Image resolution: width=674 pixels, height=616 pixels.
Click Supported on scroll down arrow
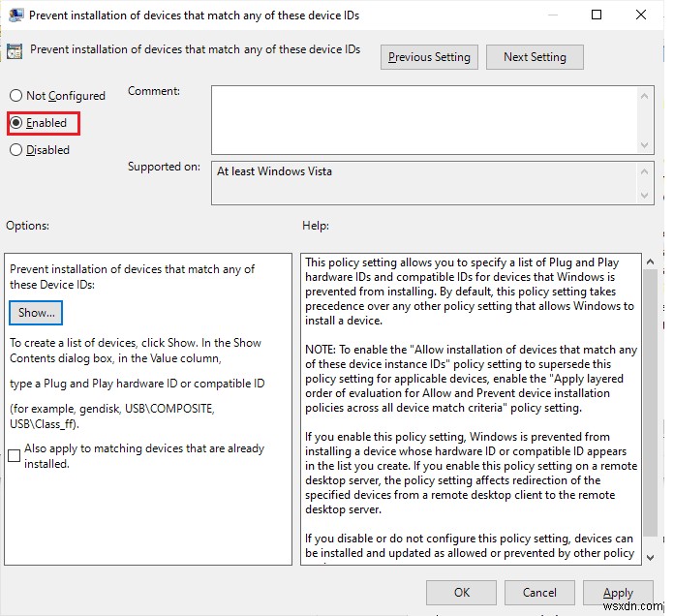pos(644,195)
